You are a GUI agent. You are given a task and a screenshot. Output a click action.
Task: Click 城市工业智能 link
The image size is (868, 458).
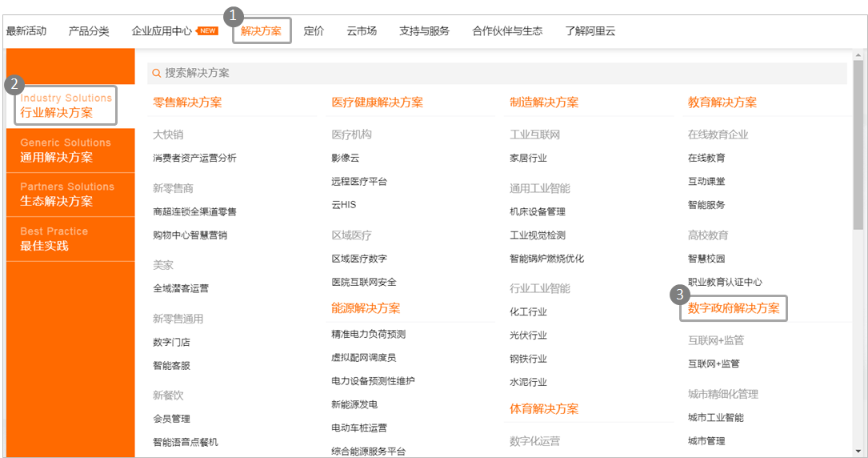[x=716, y=418]
